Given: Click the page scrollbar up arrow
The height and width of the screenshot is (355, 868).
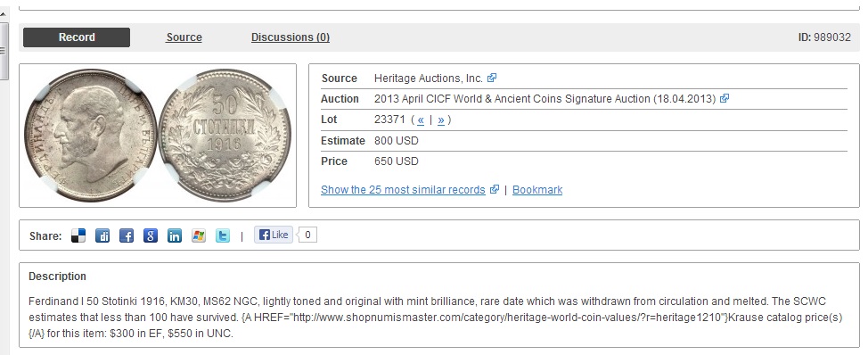Looking at the screenshot, I should tap(4, 15).
